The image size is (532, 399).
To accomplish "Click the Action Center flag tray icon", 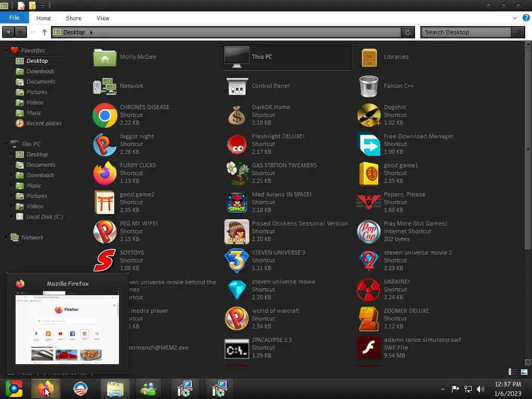I will (x=455, y=389).
